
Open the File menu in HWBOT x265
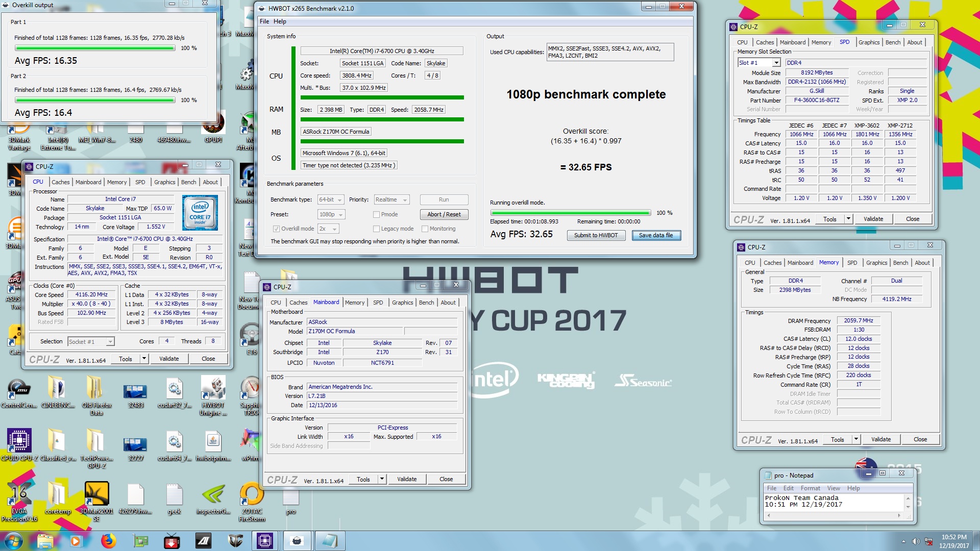click(264, 21)
